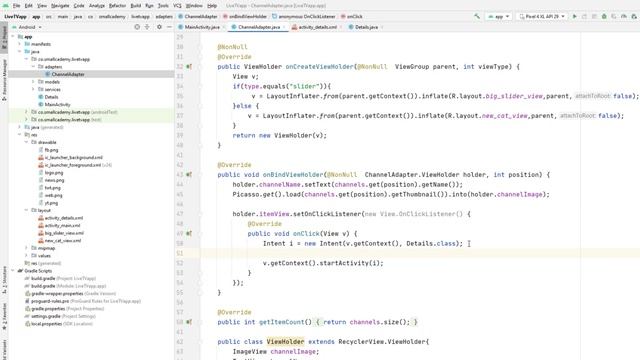The width and height of the screenshot is (640, 360).
Task: Collapse the layout folder
Action: pyautogui.click(x=27, y=210)
